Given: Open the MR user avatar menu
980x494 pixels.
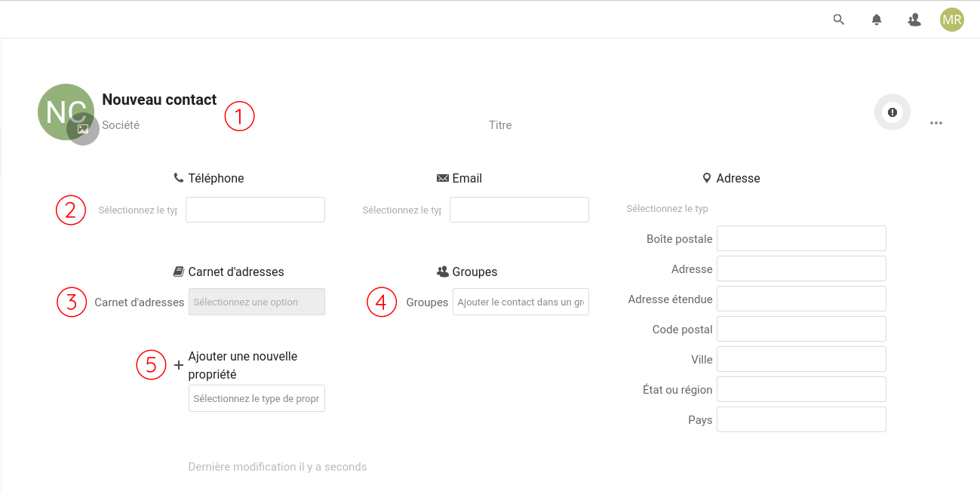Looking at the screenshot, I should click(x=952, y=20).
